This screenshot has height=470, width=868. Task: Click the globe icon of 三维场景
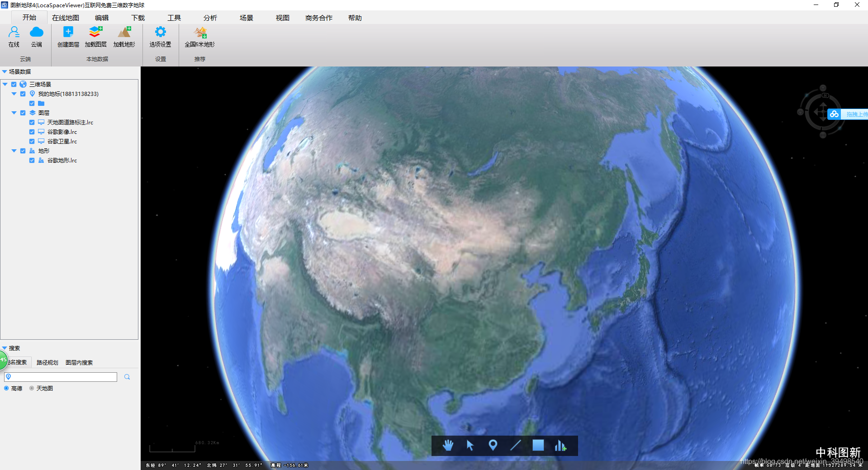(23, 84)
